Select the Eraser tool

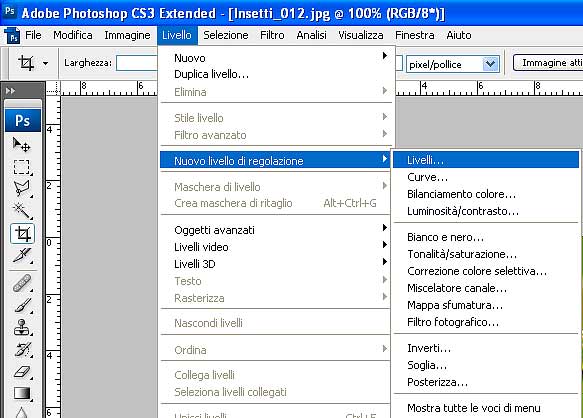point(22,372)
